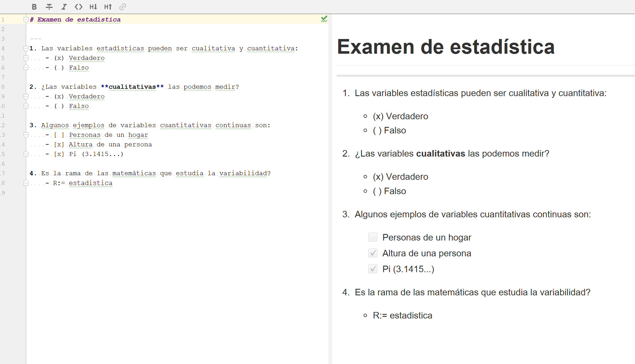
Task: Click the 'Examen de estadística' preview heading
Action: pos(446,47)
